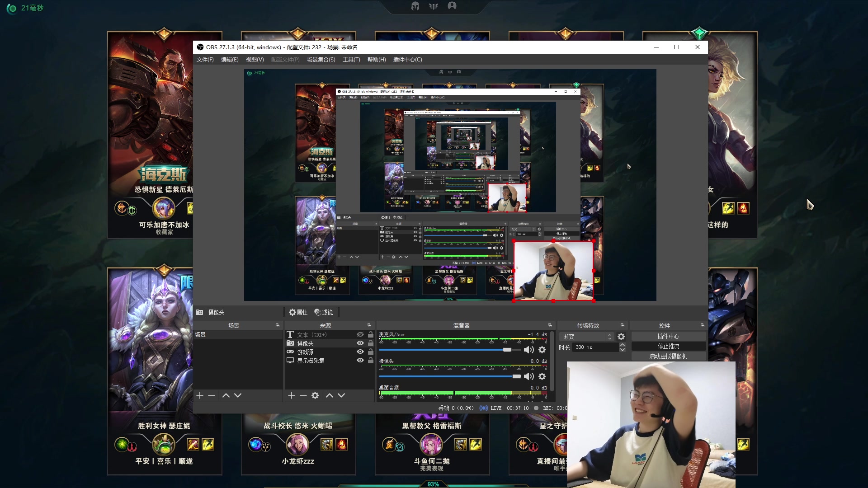Pop out the 场景 dock panel
Viewport: 868px width, 488px height.
coord(278,325)
